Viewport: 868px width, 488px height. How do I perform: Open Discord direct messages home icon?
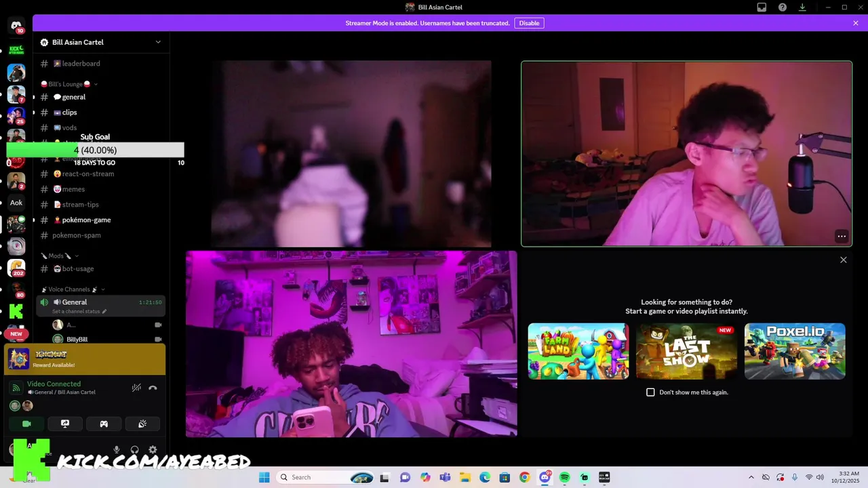[x=16, y=26]
